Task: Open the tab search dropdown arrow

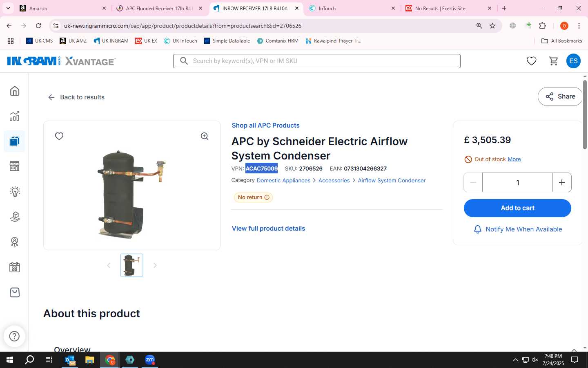Action: click(8, 8)
